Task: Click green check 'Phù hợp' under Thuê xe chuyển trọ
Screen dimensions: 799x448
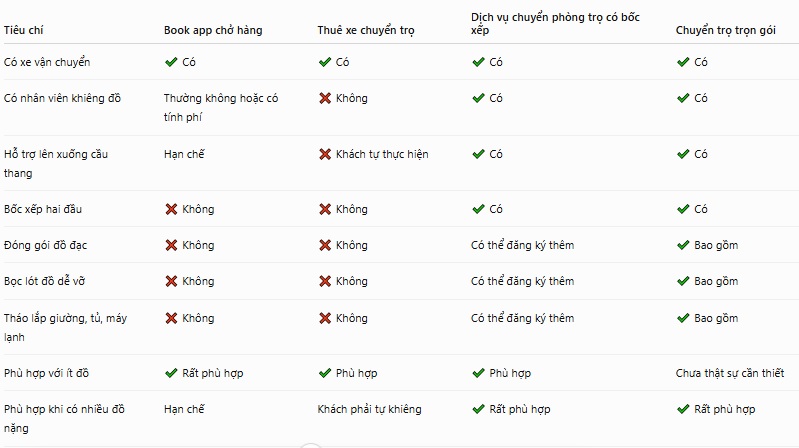Action: (x=325, y=373)
